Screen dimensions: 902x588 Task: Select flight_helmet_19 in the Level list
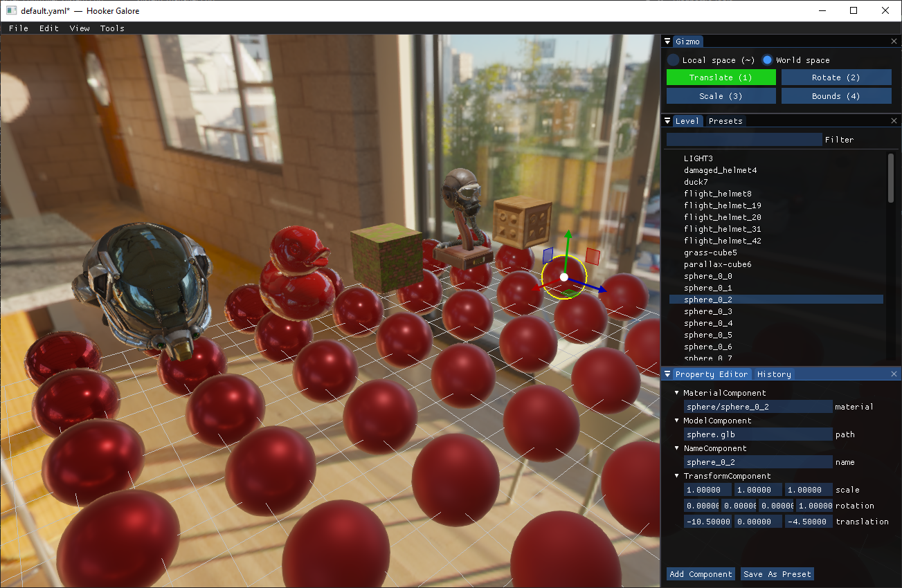point(776,205)
